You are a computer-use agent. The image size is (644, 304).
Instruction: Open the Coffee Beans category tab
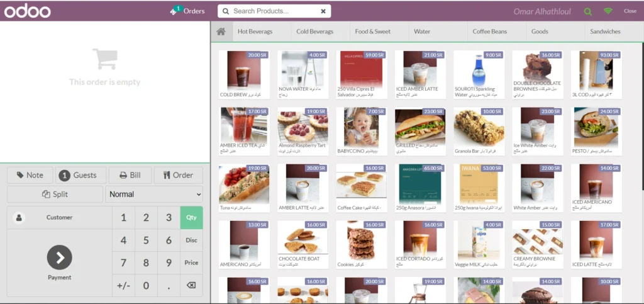click(491, 31)
